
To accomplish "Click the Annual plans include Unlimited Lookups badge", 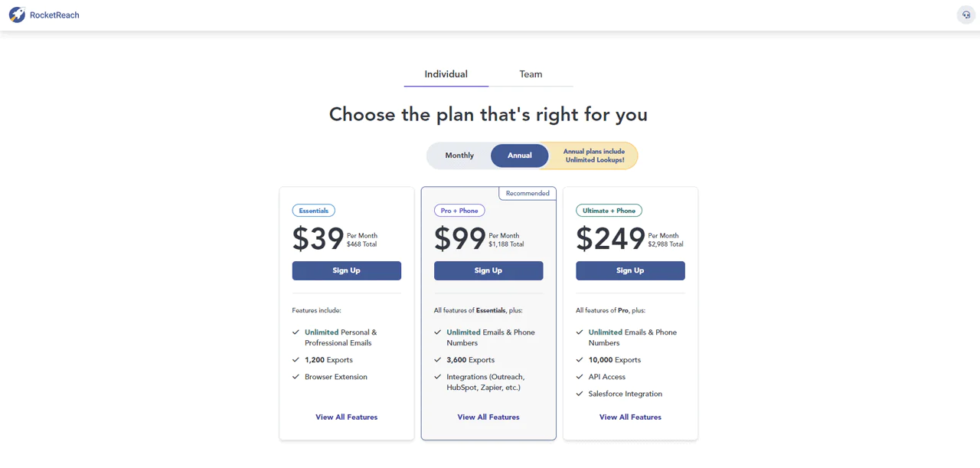I will pos(593,155).
